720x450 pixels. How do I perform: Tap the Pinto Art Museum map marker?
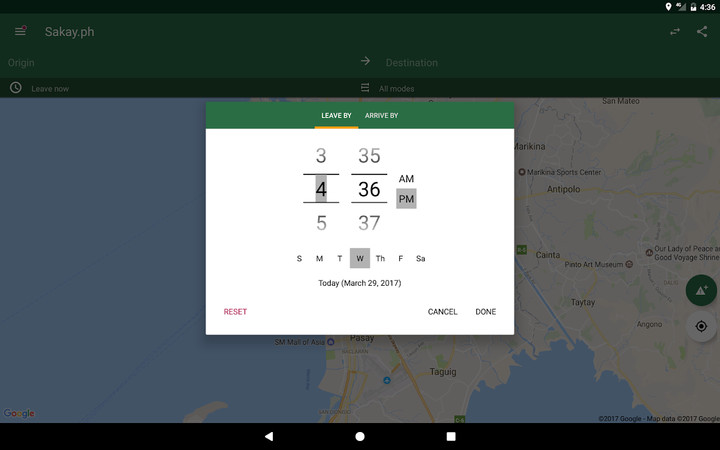[629, 264]
